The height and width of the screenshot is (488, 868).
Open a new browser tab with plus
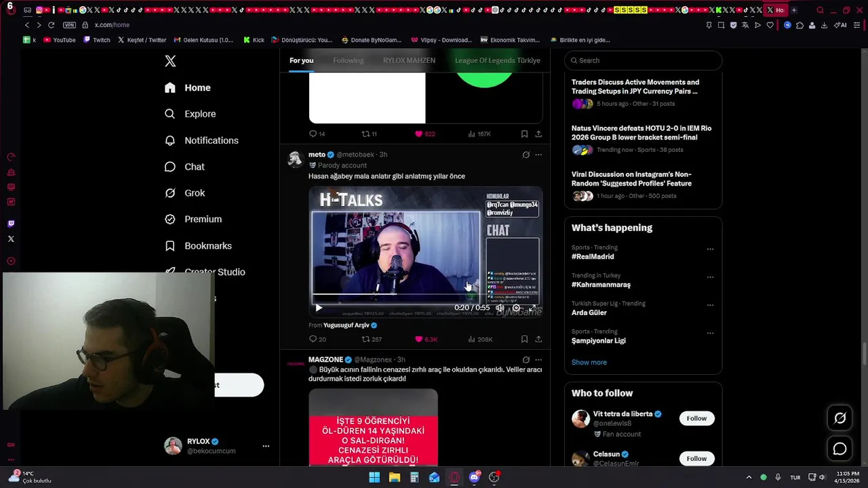pos(794,10)
